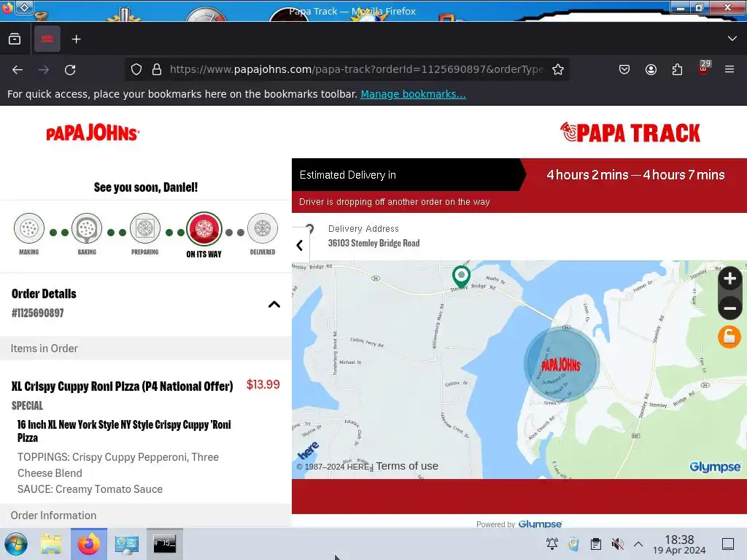Open the terminal window from taskbar
Image resolution: width=747 pixels, height=560 pixels.
click(164, 544)
